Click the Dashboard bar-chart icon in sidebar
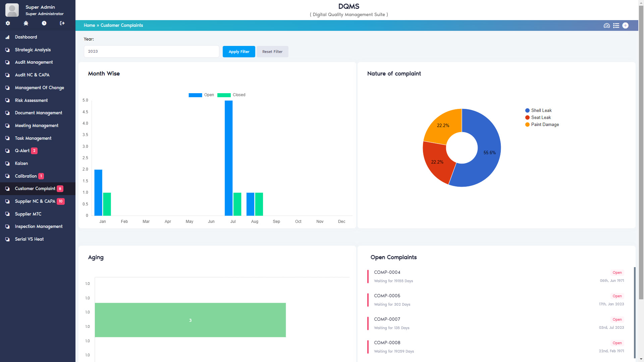 7,37
